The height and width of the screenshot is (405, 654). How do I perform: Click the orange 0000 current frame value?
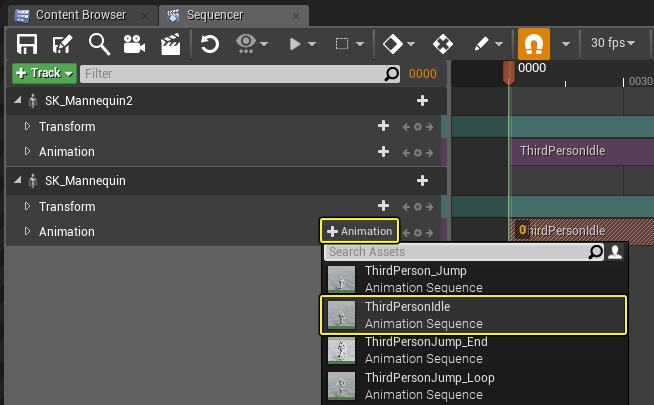coord(423,74)
